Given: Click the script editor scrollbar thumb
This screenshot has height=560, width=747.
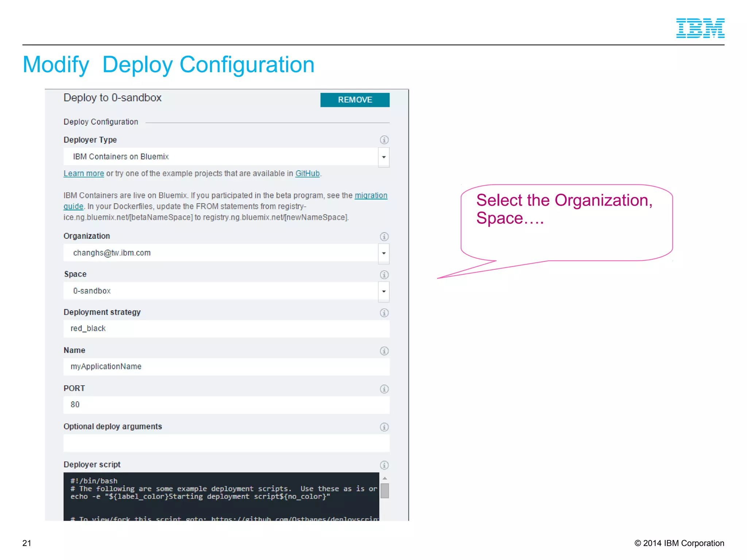Looking at the screenshot, I should 384,490.
